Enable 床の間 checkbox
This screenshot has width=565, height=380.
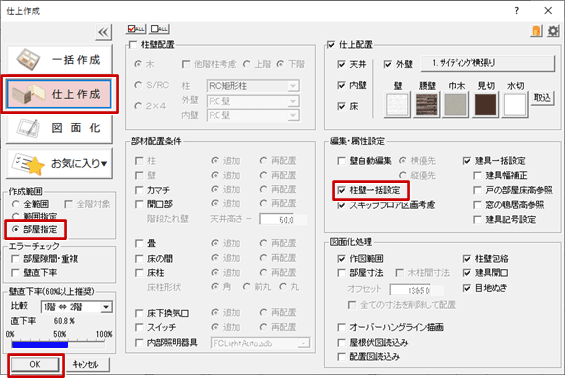click(139, 258)
